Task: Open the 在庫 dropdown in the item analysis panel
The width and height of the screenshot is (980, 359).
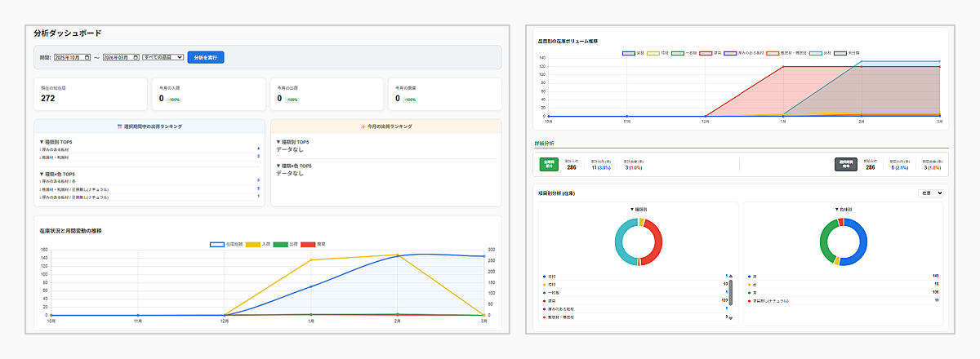Action: point(930,193)
